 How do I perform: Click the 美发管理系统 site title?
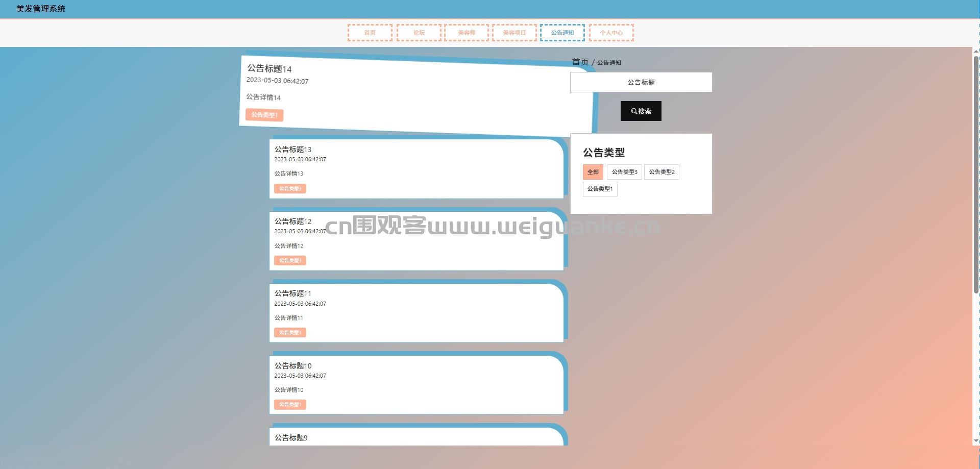pyautogui.click(x=41, y=9)
